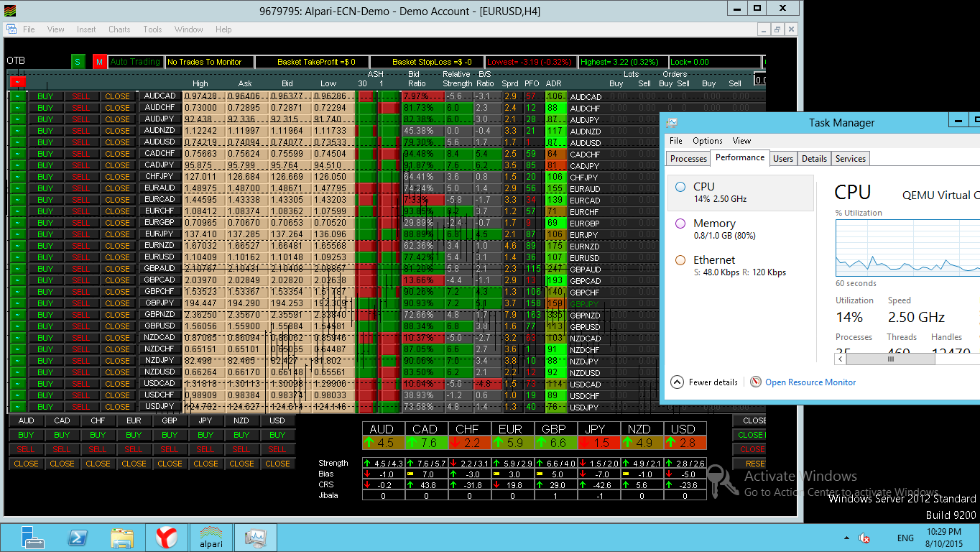980x552 pixels.
Task: Open Yandex browser from the taskbar
Action: coord(167,538)
